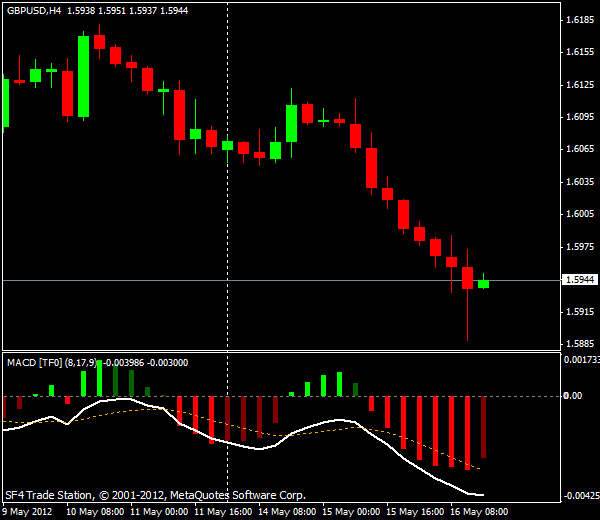Click the 1.6095 price axis label
The width and height of the screenshot is (600, 520).
click(x=580, y=117)
